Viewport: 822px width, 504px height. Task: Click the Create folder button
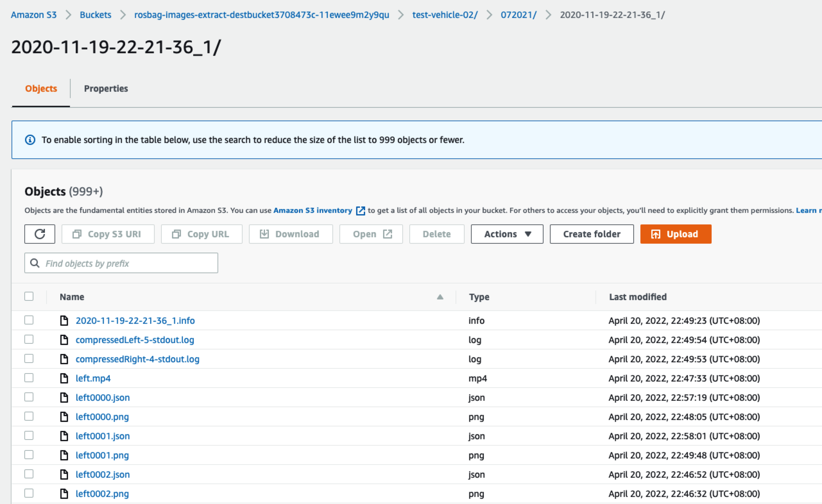(592, 234)
